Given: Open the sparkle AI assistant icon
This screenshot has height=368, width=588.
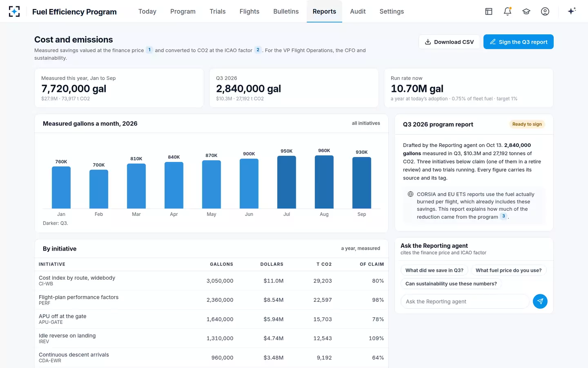Looking at the screenshot, I should [572, 11].
